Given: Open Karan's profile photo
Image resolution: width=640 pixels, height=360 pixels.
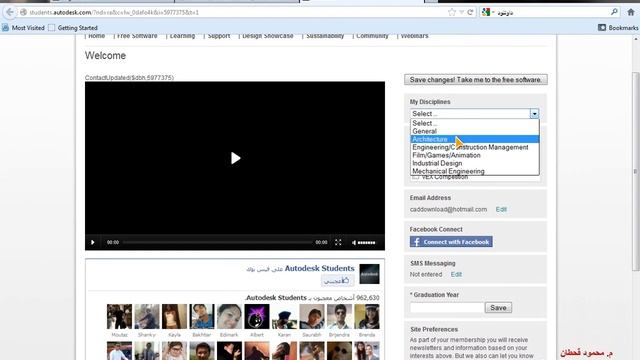Looking at the screenshot, I should coord(284,316).
